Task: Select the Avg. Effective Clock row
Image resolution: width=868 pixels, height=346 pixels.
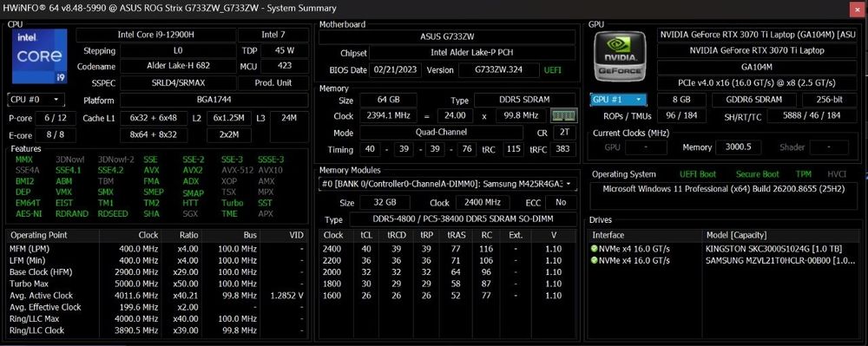Action: 156,307
